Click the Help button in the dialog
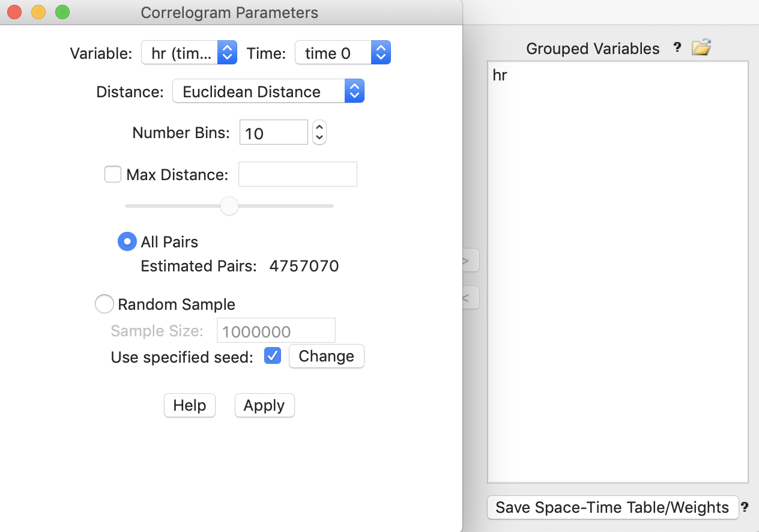 point(189,405)
